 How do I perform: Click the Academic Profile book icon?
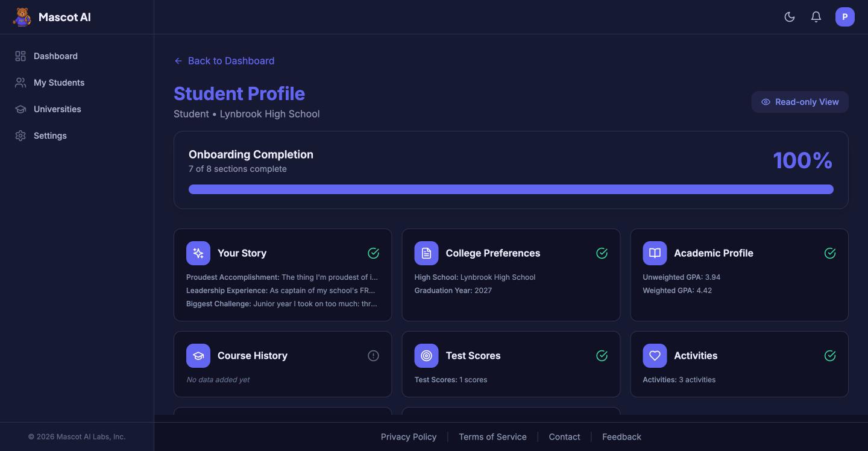click(x=655, y=253)
